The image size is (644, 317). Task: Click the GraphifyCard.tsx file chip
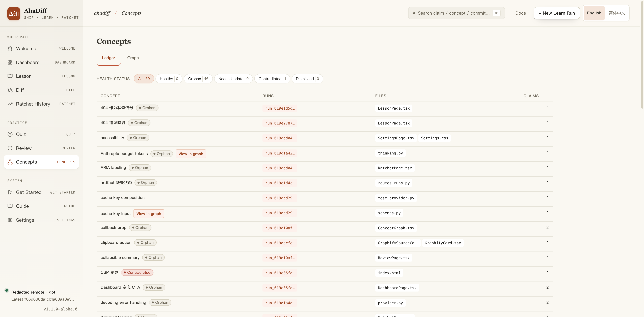[443, 243]
